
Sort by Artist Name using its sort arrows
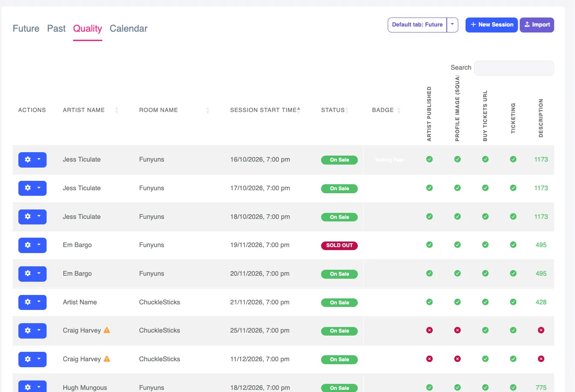pyautogui.click(x=117, y=110)
